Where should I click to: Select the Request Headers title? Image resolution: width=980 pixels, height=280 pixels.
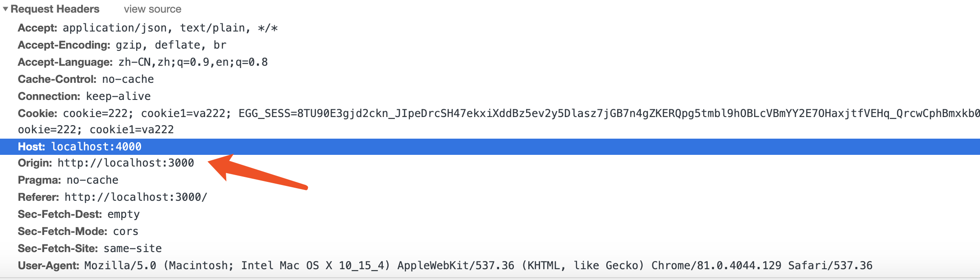coord(55,9)
